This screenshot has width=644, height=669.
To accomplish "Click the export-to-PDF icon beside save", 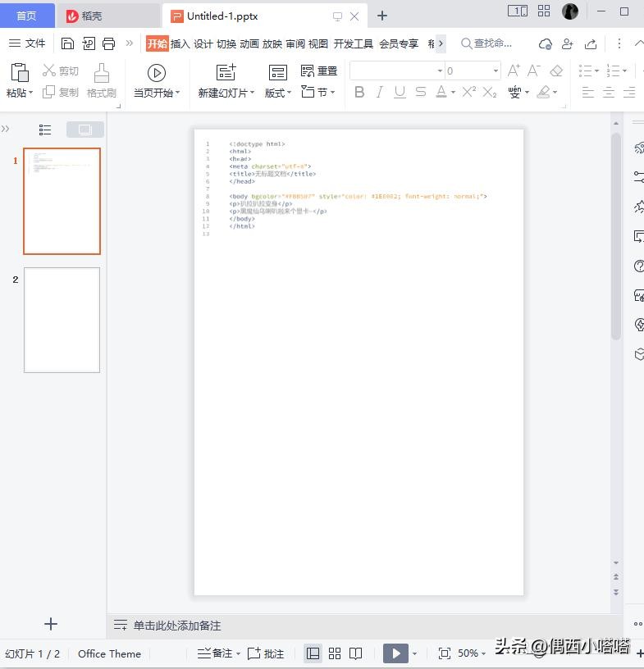I will click(89, 43).
